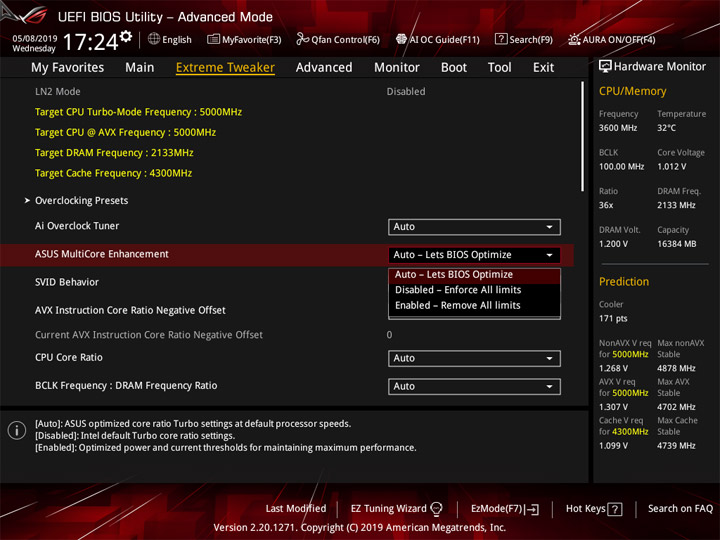Open the Tool tab

click(x=500, y=68)
